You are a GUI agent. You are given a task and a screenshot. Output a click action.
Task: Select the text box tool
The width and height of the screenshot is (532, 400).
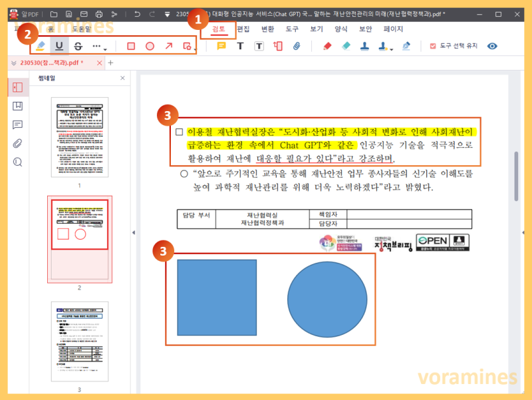[259, 46]
